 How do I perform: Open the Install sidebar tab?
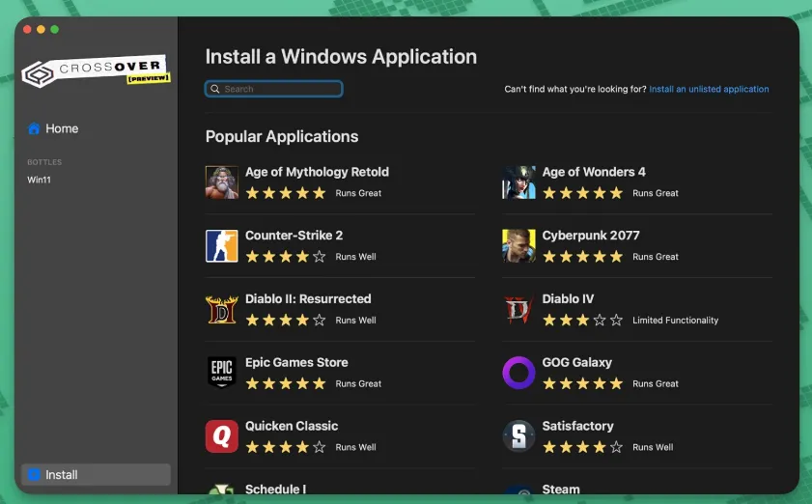[x=96, y=474]
